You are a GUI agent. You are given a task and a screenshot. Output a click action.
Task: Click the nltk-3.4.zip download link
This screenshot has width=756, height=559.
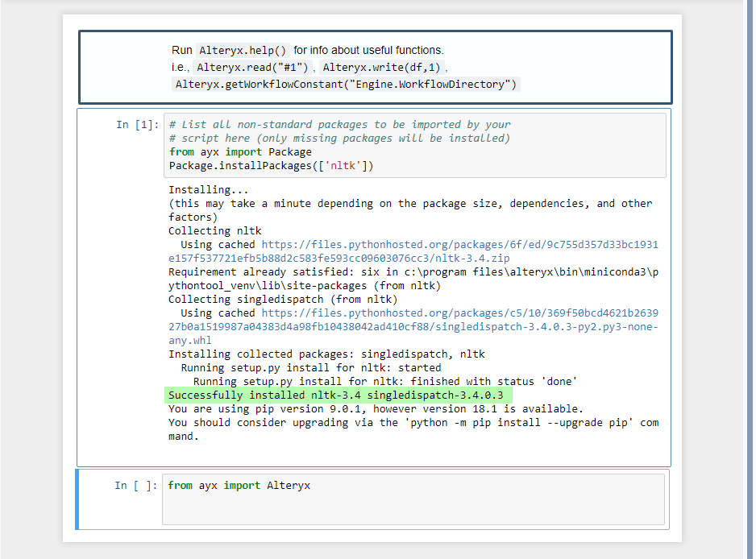pyautogui.click(x=413, y=251)
